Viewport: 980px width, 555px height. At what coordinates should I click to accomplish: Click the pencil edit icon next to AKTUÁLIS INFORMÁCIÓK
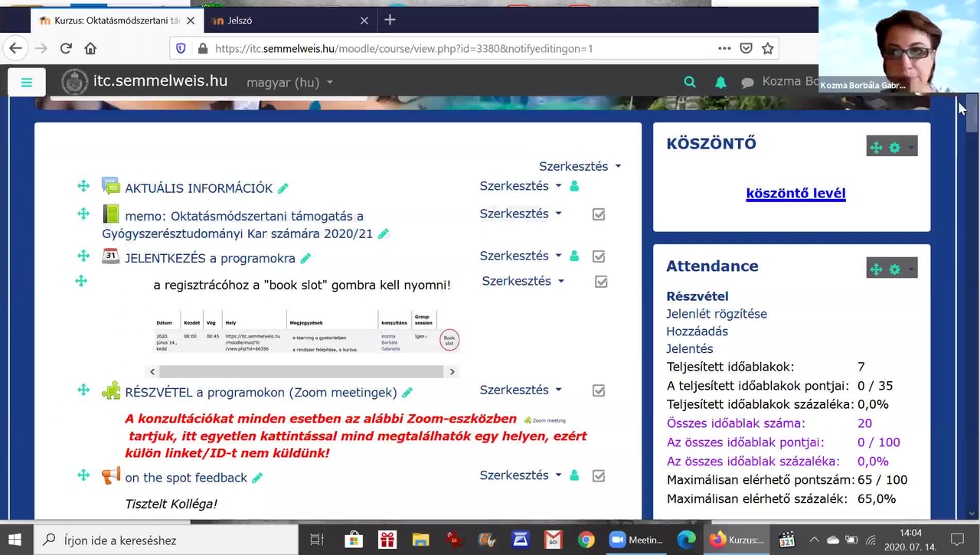click(x=283, y=188)
